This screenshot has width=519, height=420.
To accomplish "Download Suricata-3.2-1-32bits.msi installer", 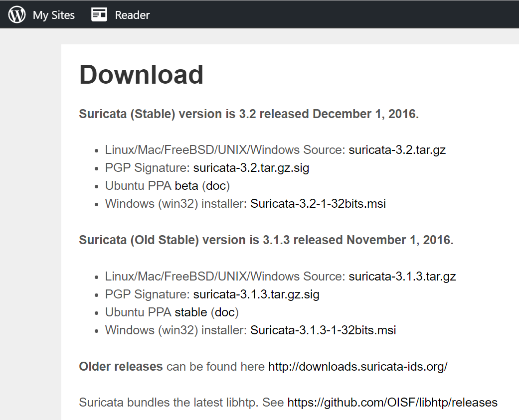I will pos(318,204).
